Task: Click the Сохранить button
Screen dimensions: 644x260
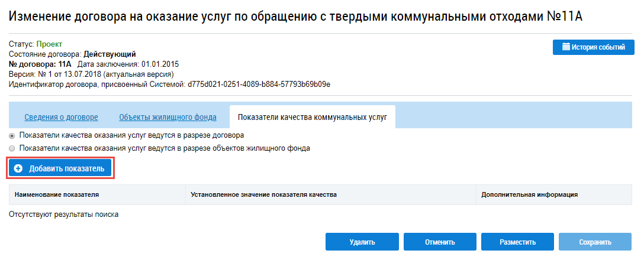Action: (595, 242)
